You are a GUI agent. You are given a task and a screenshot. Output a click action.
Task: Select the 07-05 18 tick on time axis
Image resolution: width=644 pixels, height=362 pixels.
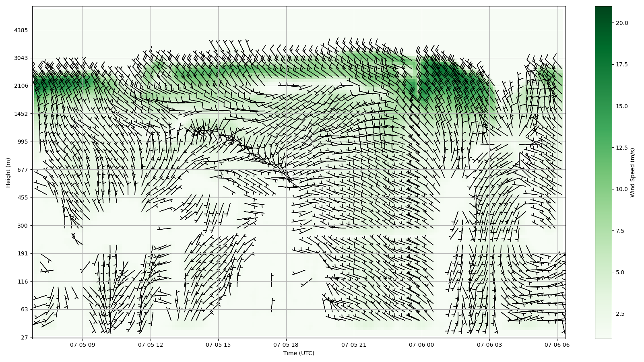click(286, 345)
